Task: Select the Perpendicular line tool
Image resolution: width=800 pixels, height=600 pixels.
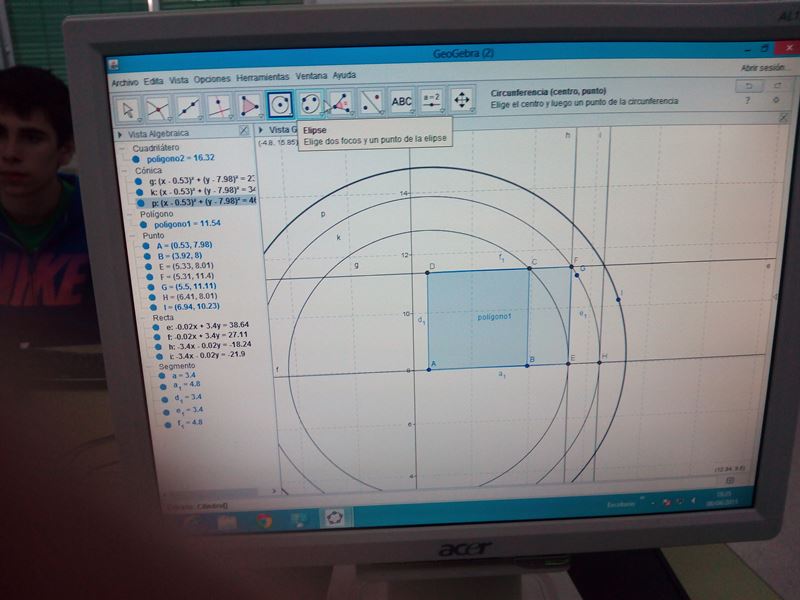Action: [x=219, y=104]
